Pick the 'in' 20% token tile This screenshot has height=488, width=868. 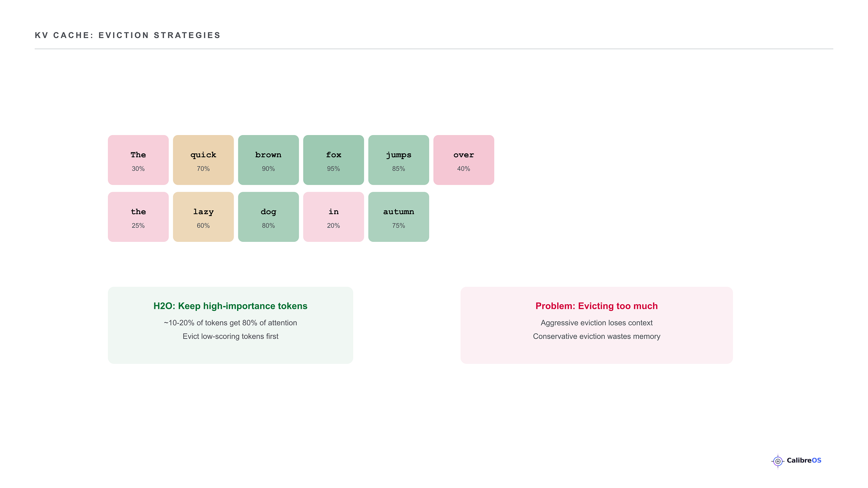[x=333, y=217]
